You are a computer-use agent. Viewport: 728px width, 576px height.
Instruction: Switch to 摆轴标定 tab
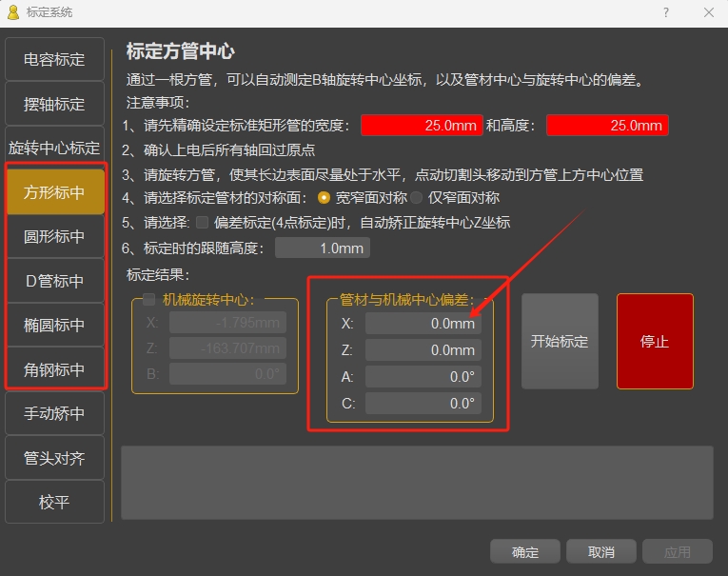coord(54,104)
